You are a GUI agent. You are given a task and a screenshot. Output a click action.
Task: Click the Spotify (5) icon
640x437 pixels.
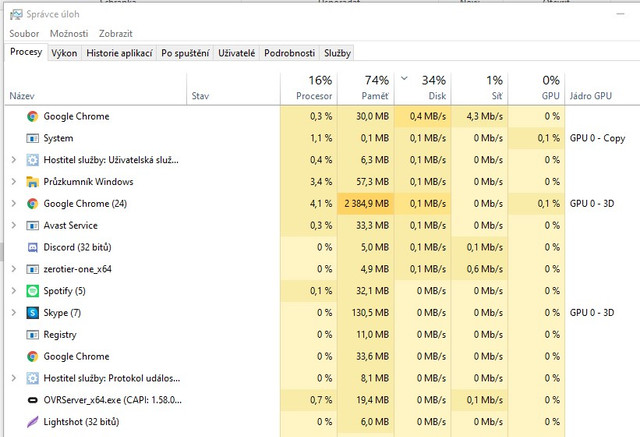(x=32, y=291)
